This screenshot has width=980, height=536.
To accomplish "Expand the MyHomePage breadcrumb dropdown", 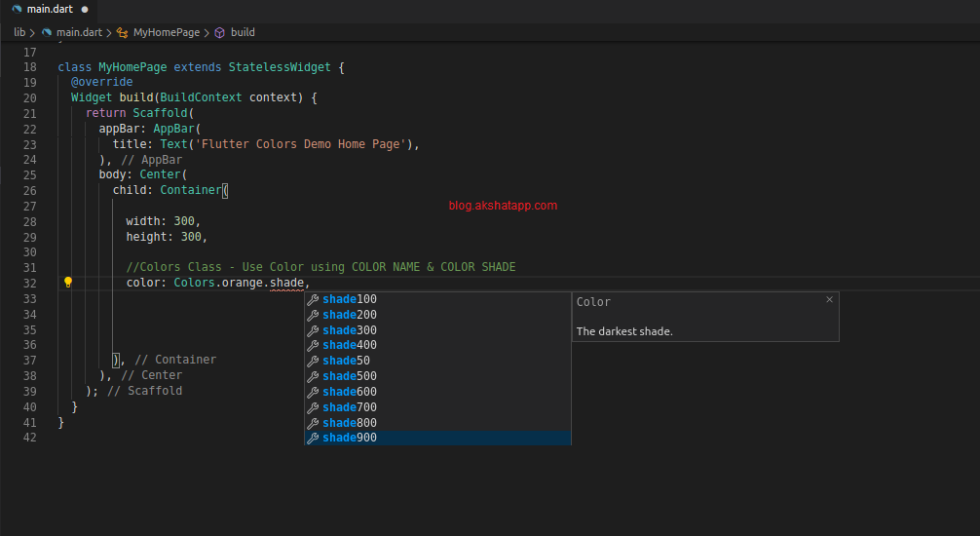I will click(x=166, y=32).
